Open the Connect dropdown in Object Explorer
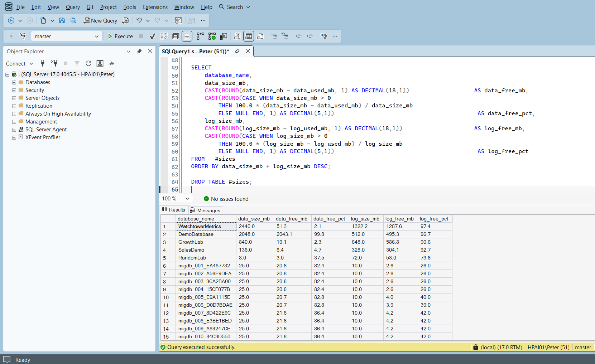Viewport: 595px width, 364px height. point(20,63)
